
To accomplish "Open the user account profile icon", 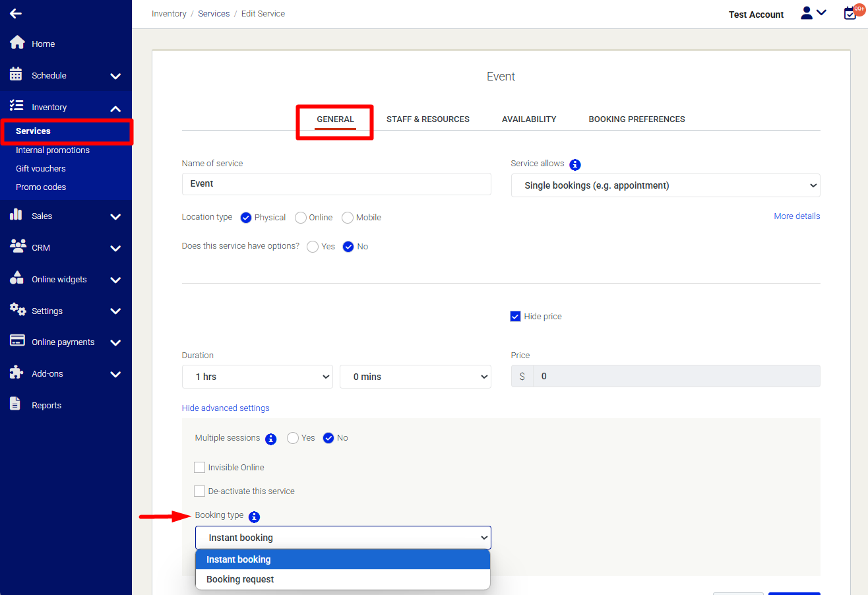I will [x=807, y=13].
